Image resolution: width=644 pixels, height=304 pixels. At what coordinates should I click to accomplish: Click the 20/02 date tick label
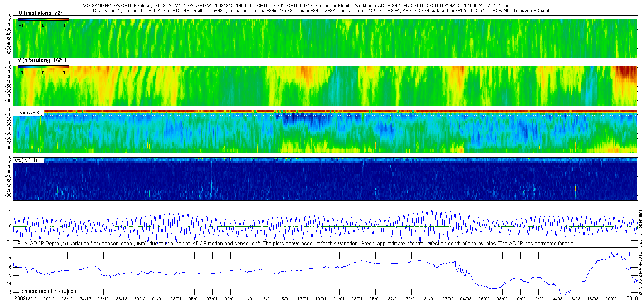(611, 299)
